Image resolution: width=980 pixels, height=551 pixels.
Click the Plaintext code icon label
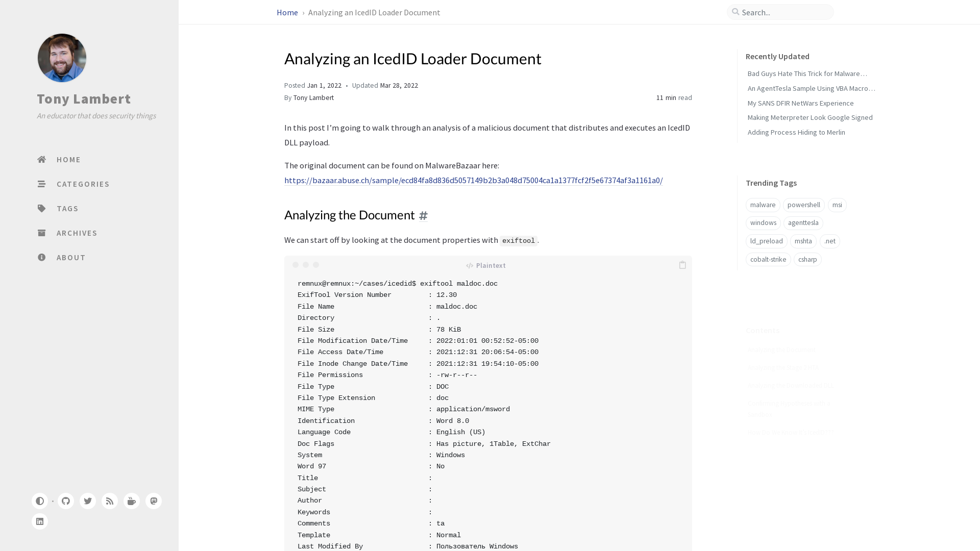[x=486, y=265]
